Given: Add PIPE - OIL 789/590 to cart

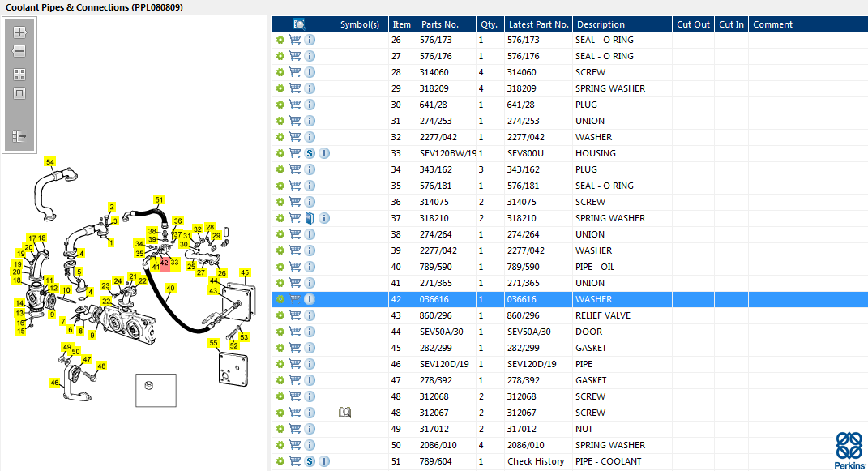Looking at the screenshot, I should (295, 267).
